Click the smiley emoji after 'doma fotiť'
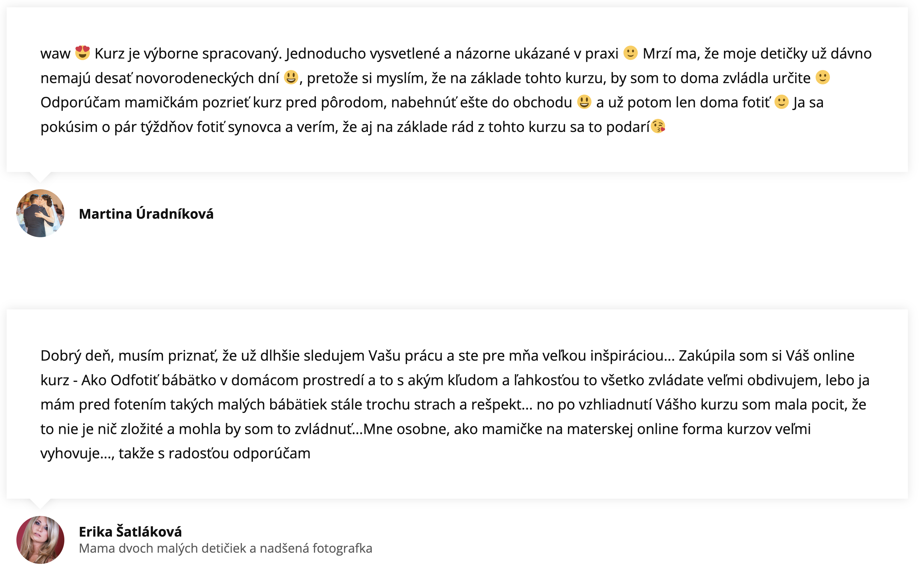The image size is (924, 583). click(782, 102)
